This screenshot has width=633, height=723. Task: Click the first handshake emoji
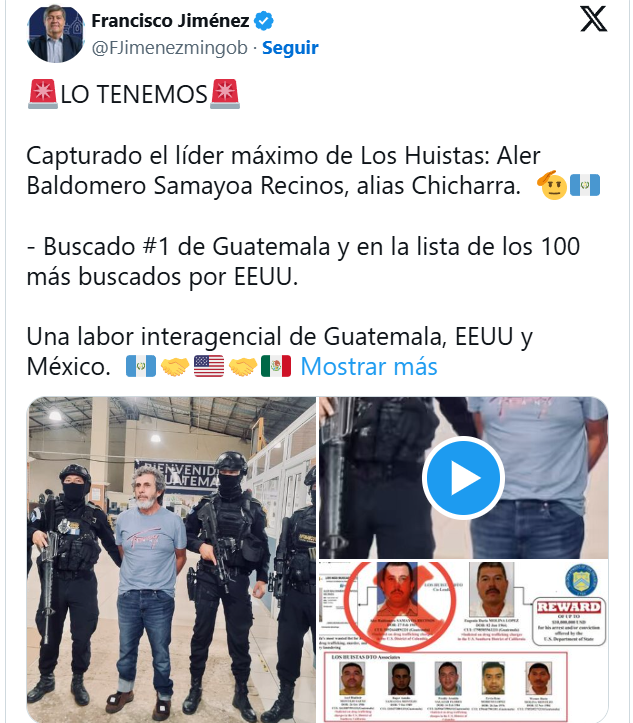tap(175, 366)
